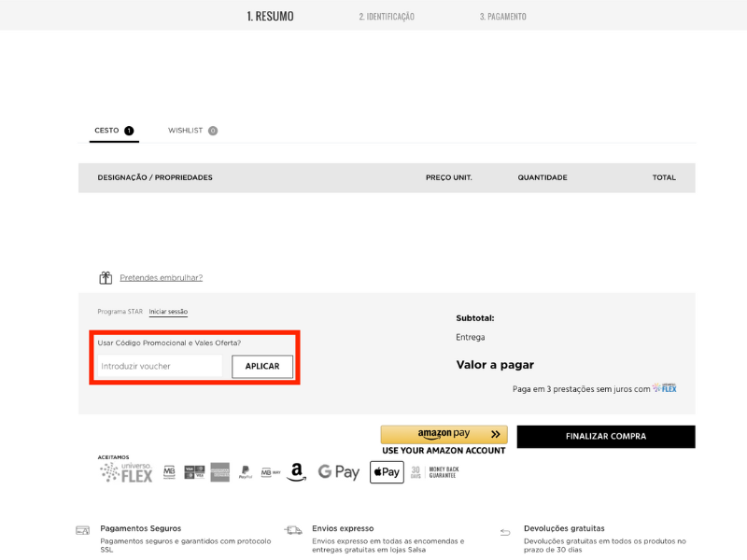The height and width of the screenshot is (560, 747).
Task: Click the Universo Flex payment logo
Action: pyautogui.click(x=126, y=472)
